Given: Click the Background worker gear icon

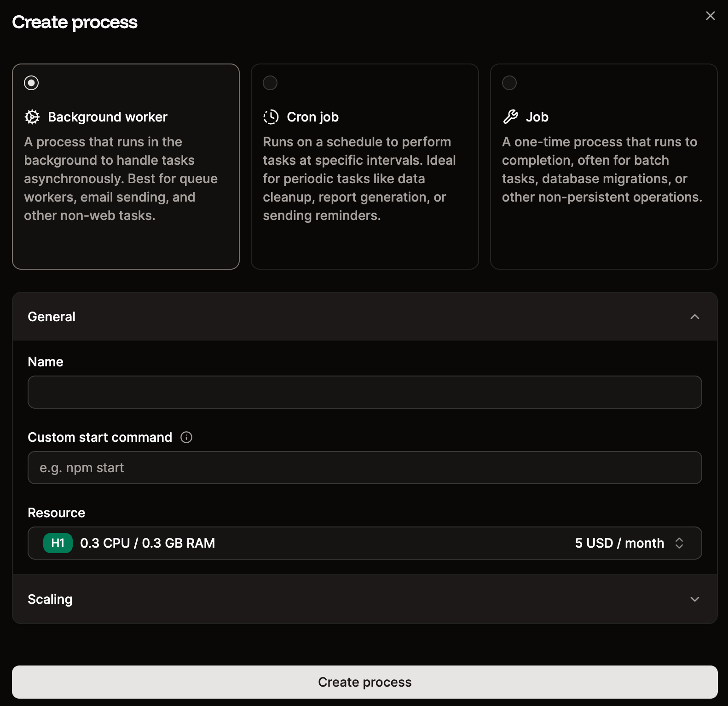Looking at the screenshot, I should click(x=32, y=117).
